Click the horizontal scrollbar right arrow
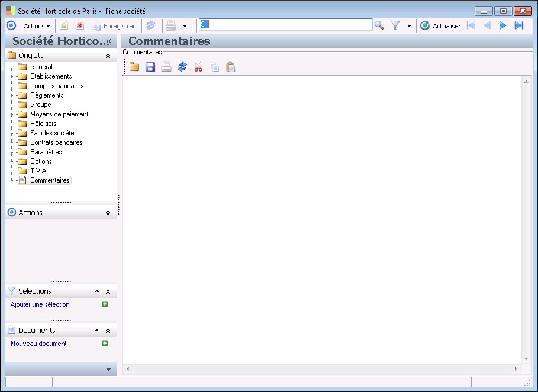538x392 pixels. (x=516, y=369)
